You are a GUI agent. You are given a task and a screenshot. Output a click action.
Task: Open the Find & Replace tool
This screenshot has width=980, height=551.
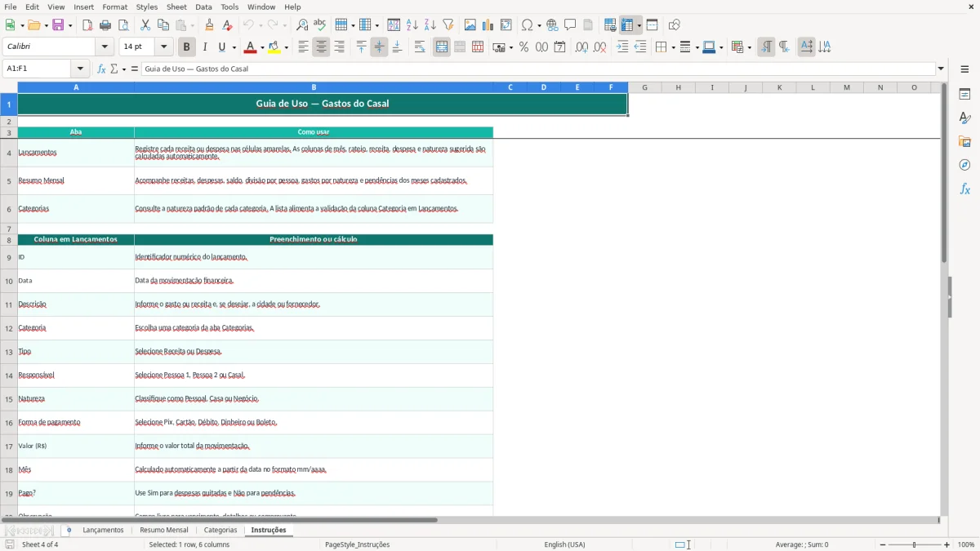302,25
